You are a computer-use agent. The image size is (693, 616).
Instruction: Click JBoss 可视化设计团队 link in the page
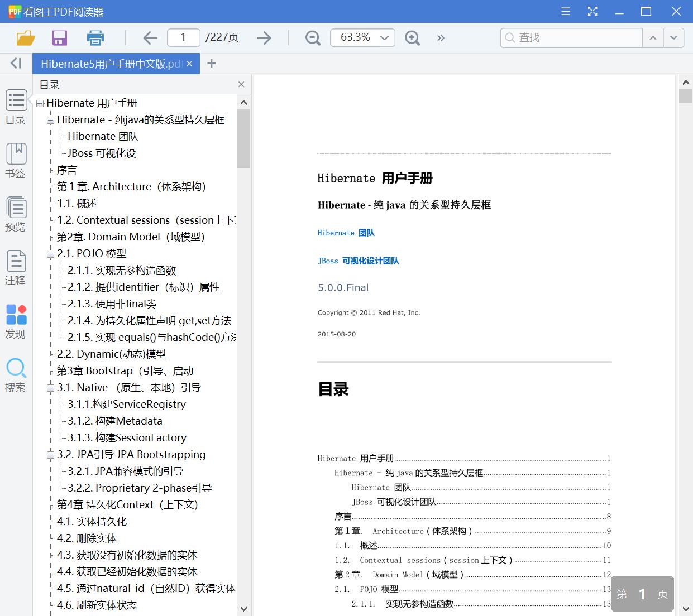[x=359, y=261]
